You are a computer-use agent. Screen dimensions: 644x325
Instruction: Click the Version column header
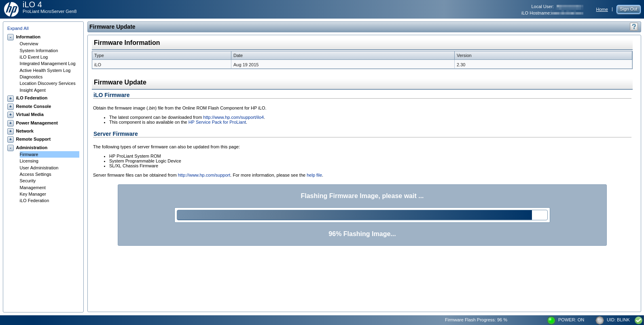point(543,55)
